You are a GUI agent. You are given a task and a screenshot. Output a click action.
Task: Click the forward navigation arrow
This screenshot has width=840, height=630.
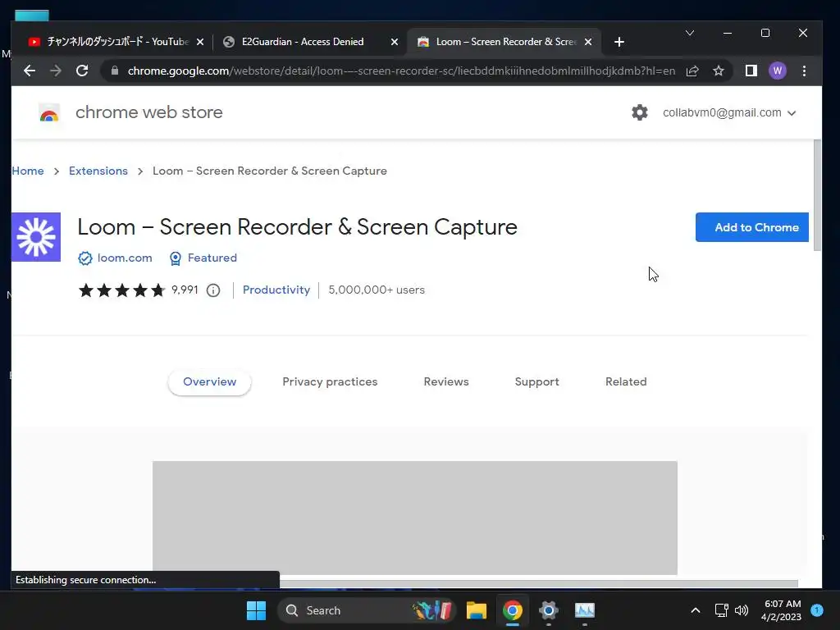point(56,71)
